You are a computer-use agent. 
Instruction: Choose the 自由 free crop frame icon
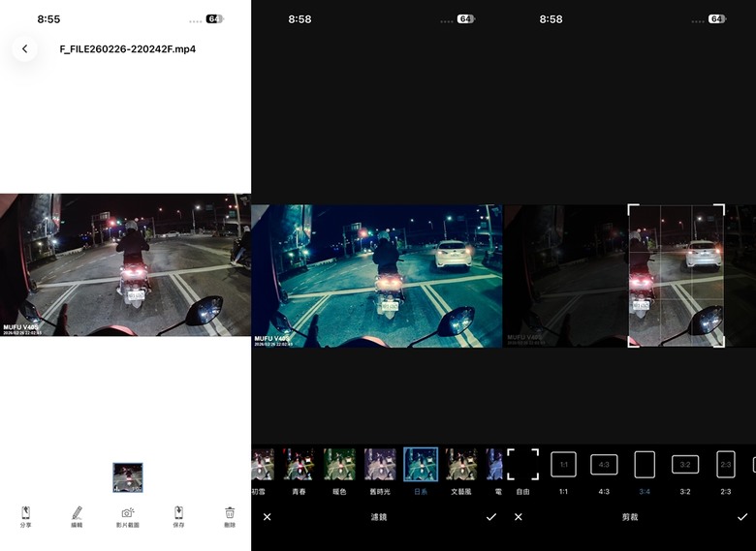523,464
